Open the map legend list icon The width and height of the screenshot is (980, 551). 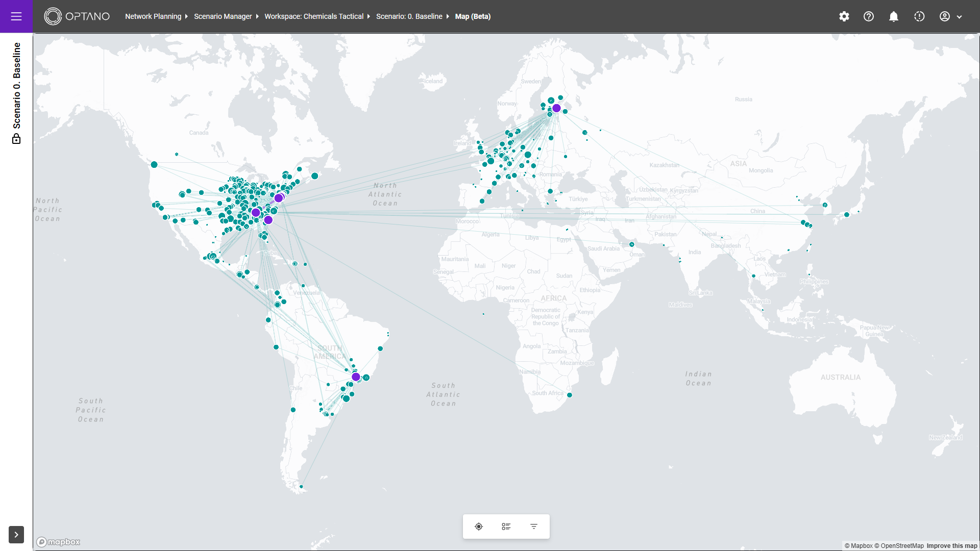506,527
